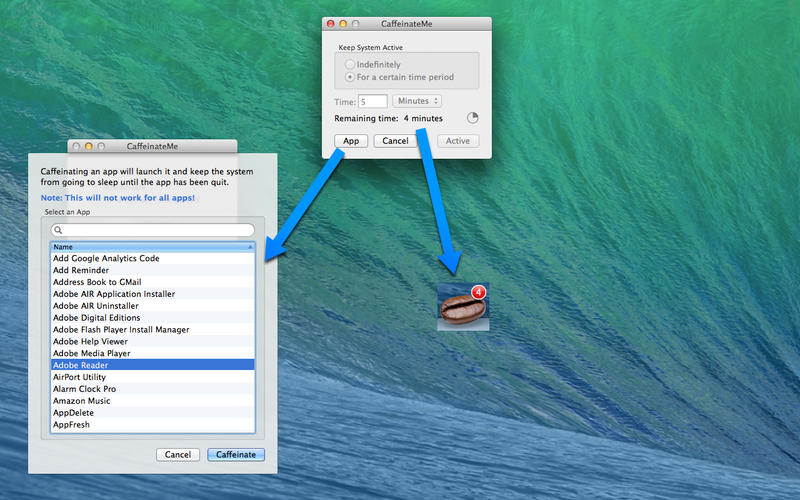Select AppFresh in the app list
Screen dimensions: 800x500
pyautogui.click(x=153, y=424)
